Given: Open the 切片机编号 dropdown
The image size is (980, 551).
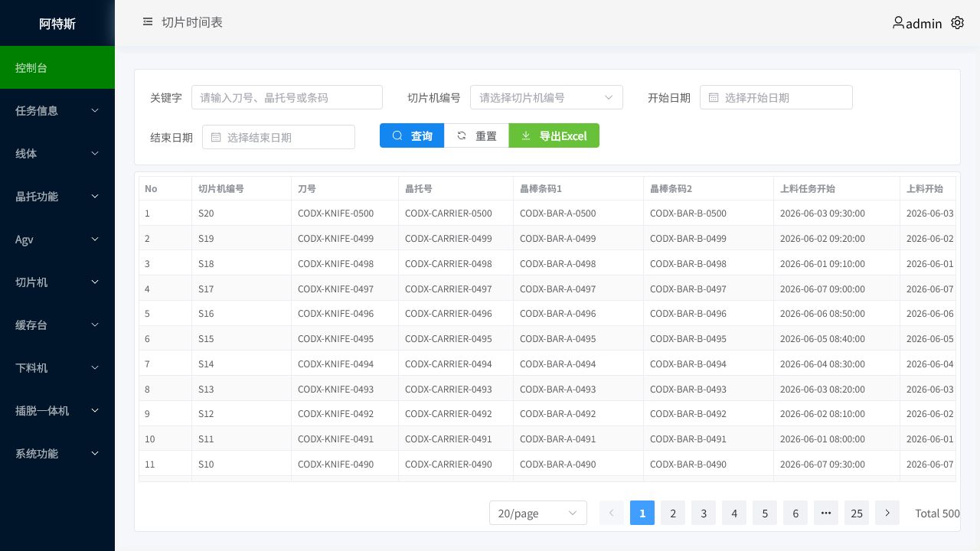Looking at the screenshot, I should point(547,97).
